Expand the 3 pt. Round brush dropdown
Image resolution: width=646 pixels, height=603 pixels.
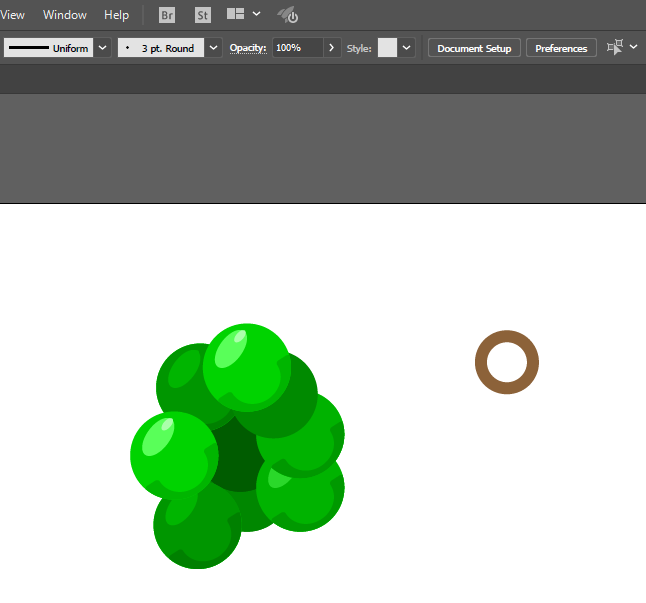point(214,48)
